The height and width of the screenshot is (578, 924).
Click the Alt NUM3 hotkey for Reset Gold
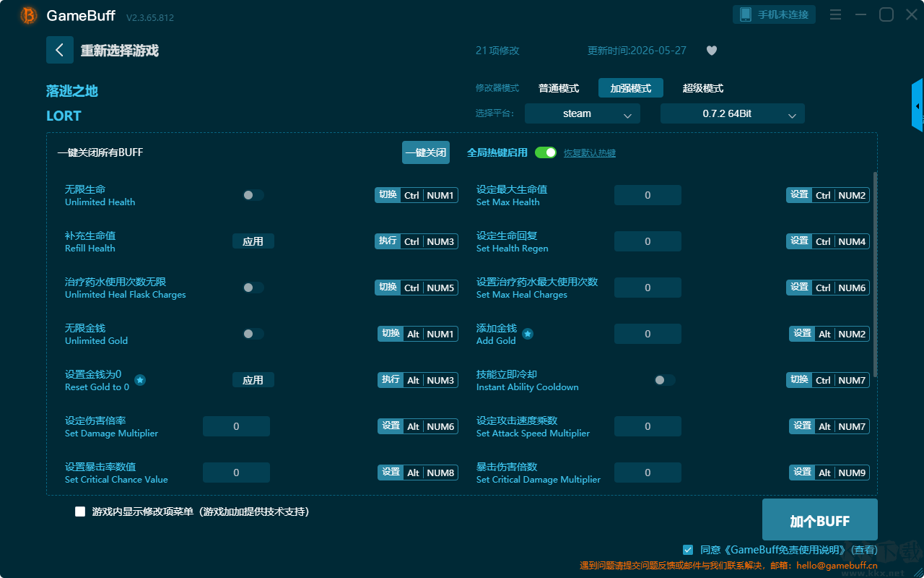click(418, 380)
